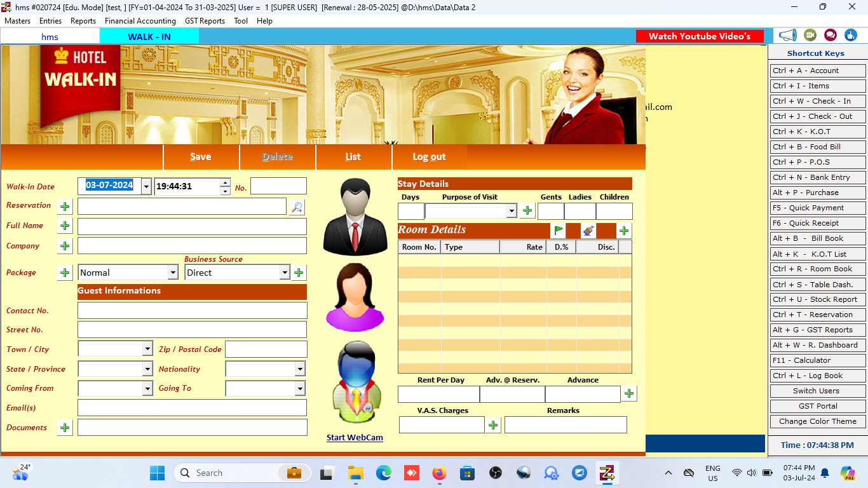The width and height of the screenshot is (868, 488).
Task: Click the male guest avatar image
Action: tap(355, 217)
